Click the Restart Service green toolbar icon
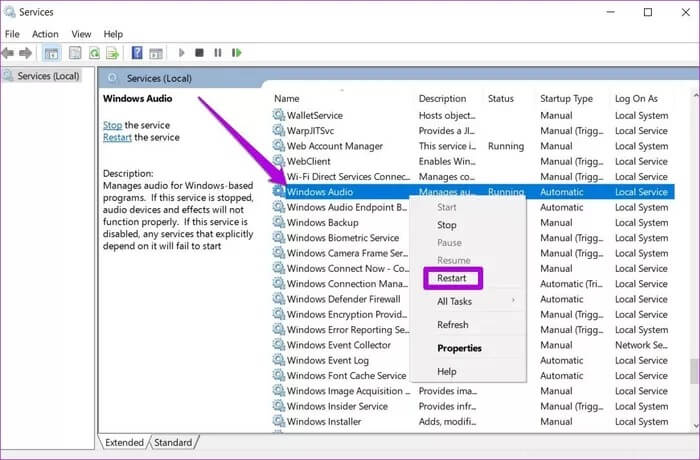The image size is (700, 460). click(237, 53)
